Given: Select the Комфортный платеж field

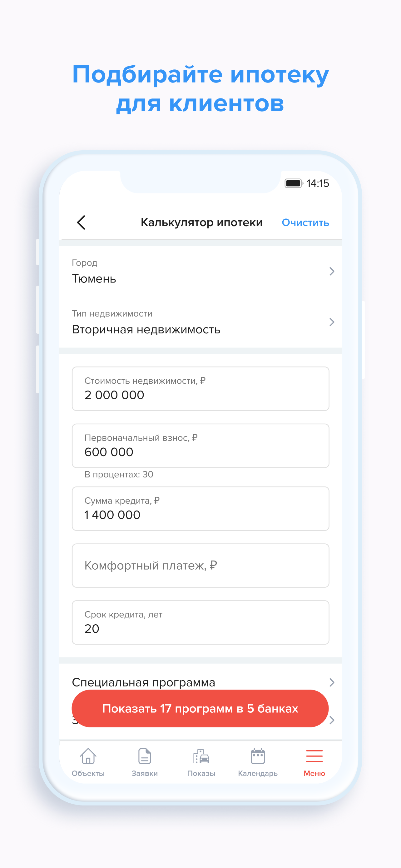Looking at the screenshot, I should pos(201,566).
